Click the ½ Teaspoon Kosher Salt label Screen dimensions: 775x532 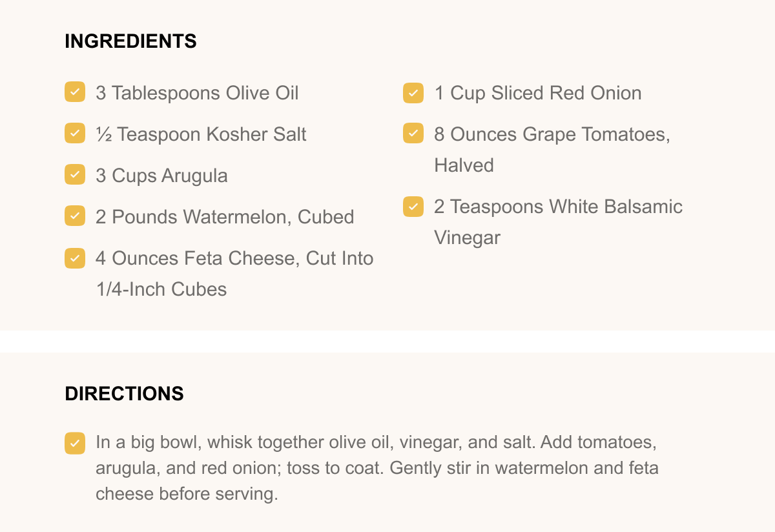201,134
